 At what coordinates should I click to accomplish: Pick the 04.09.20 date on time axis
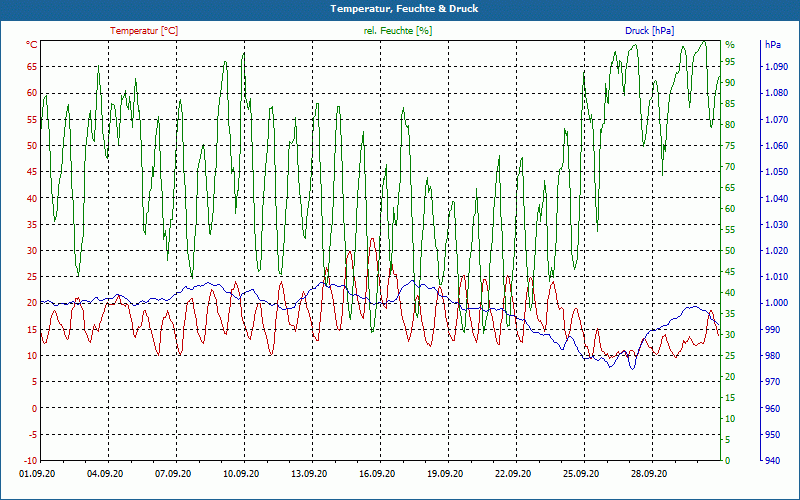(x=105, y=474)
